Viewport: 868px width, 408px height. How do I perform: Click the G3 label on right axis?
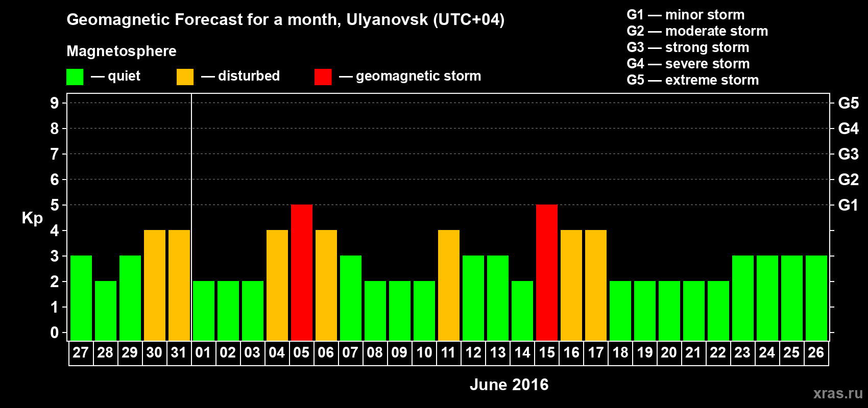(x=849, y=154)
